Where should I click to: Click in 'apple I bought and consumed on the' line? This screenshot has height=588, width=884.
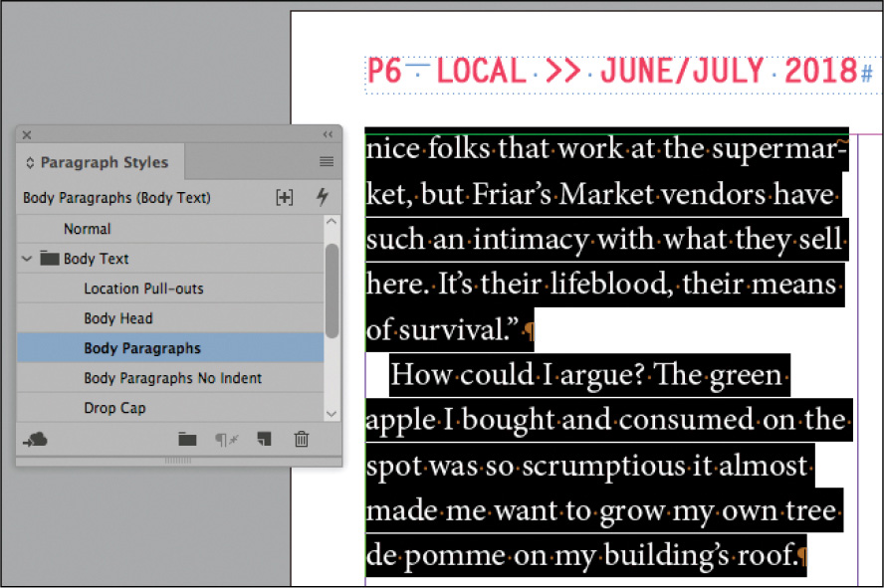point(609,421)
